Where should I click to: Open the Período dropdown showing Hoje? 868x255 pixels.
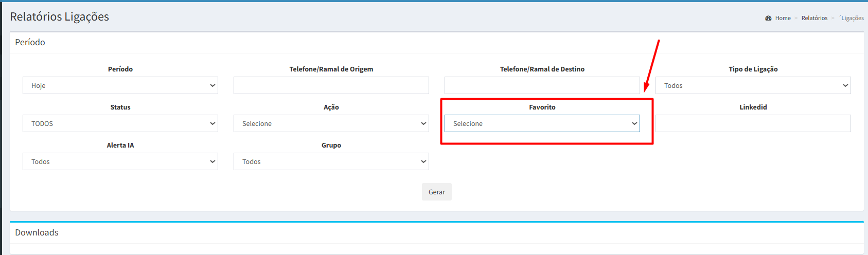coord(120,85)
